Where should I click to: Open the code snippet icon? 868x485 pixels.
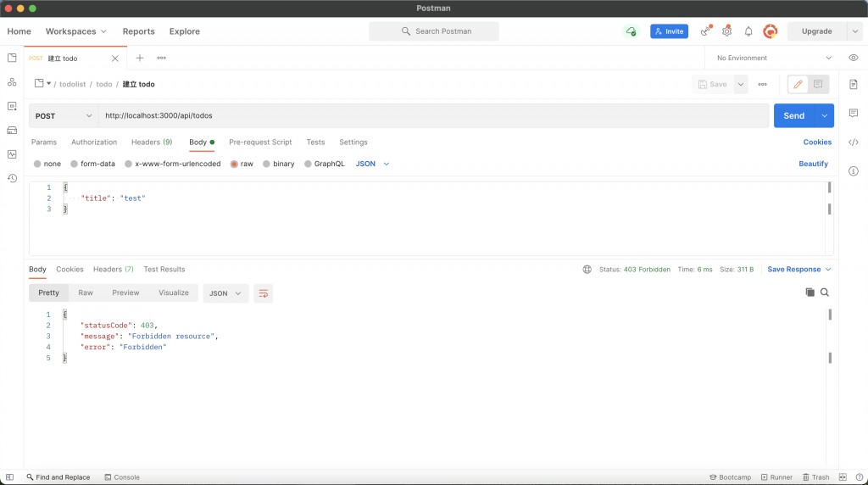(853, 142)
